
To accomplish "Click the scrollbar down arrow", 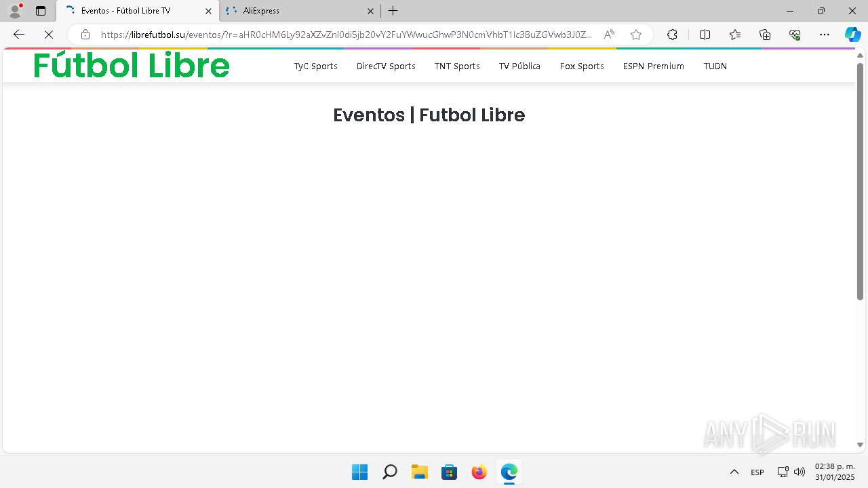I will pyautogui.click(x=860, y=445).
